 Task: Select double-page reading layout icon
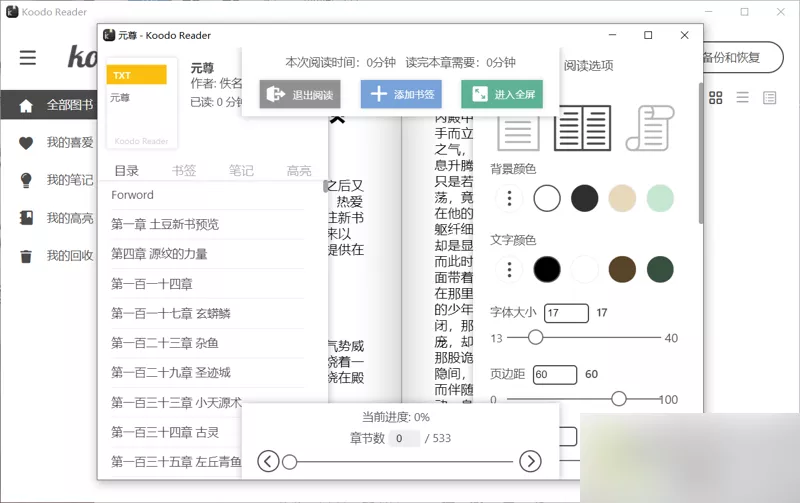582,128
